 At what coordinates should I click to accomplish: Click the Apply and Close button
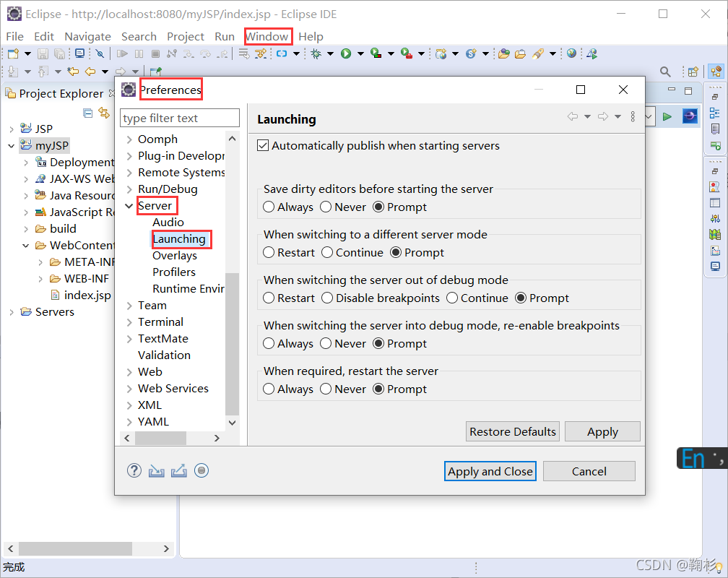490,471
